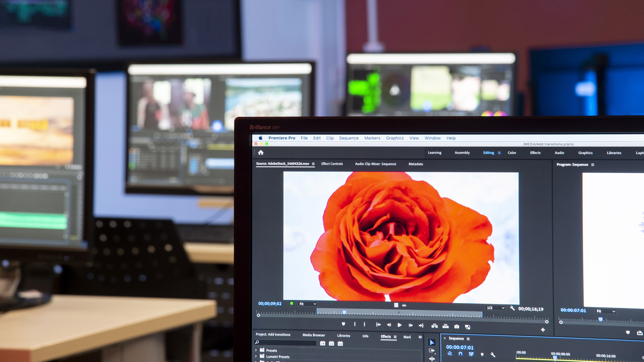The height and width of the screenshot is (362, 644).
Task: Open the 1/2 playback resolution dropdown
Action: tap(495, 308)
